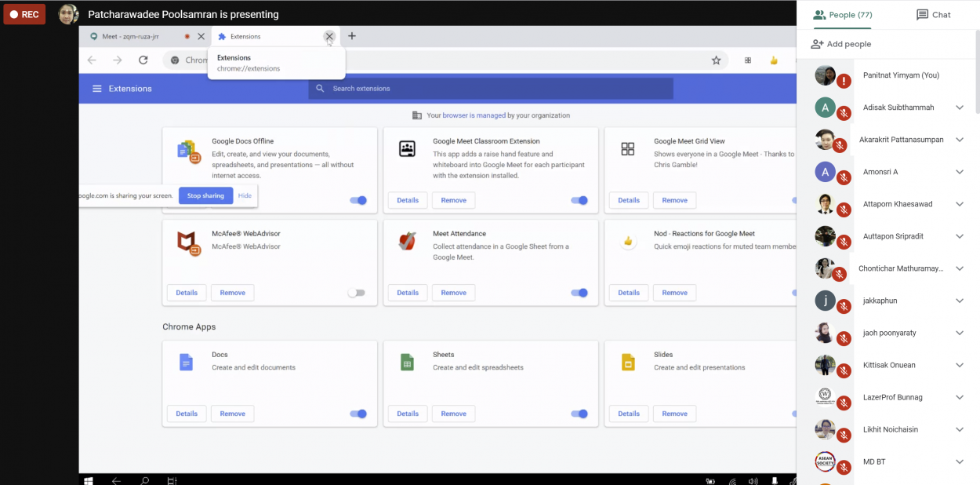Bookmark the page with the star icon
This screenshot has width=980, height=485.
tap(716, 60)
